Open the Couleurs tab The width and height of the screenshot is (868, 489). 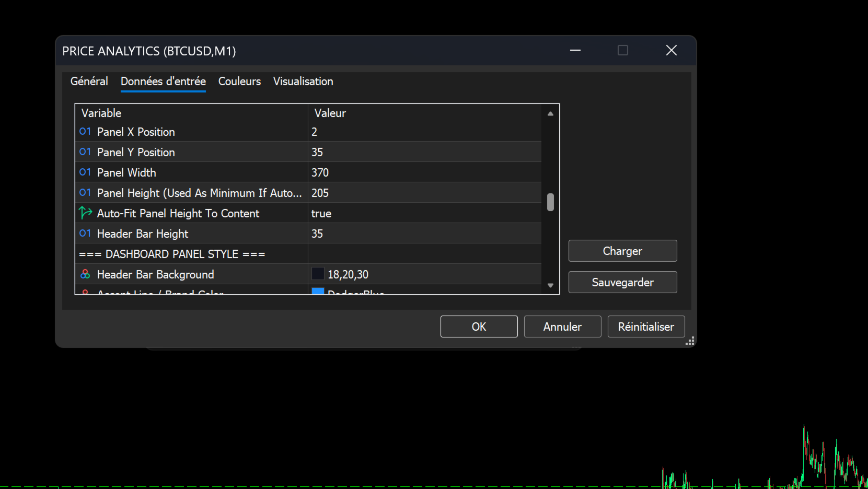click(239, 81)
